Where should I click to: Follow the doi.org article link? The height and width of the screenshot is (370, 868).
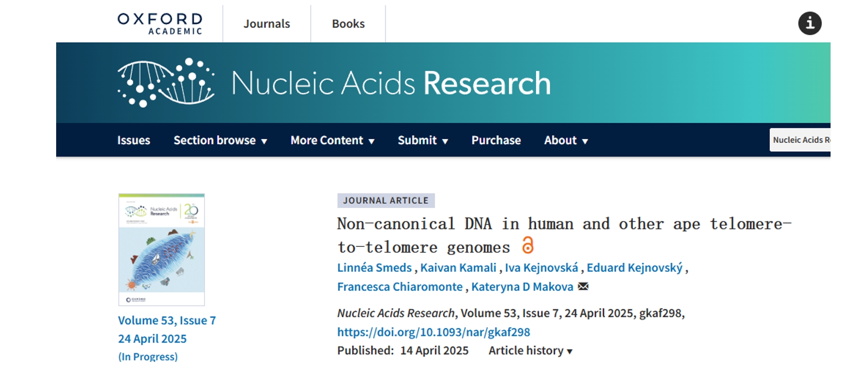coord(434,332)
